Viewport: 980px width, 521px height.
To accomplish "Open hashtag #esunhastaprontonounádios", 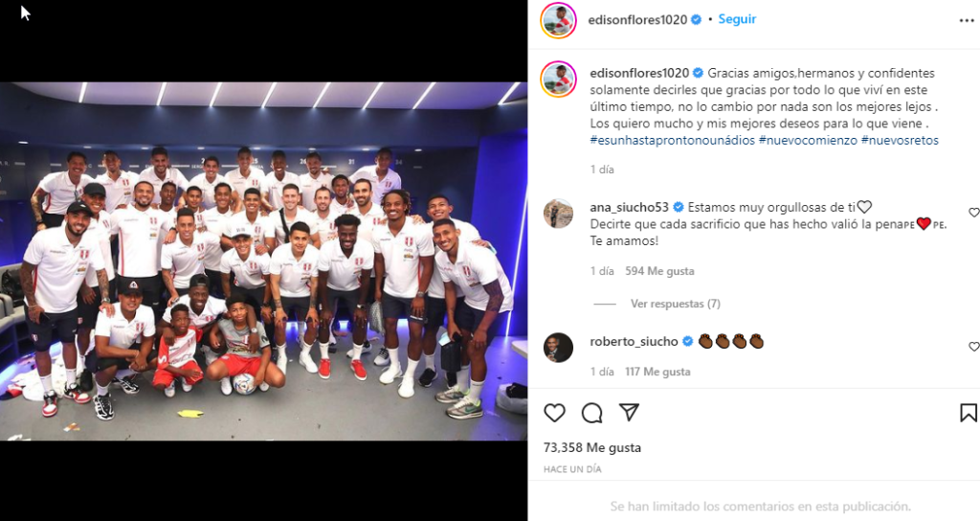I will [673, 140].
